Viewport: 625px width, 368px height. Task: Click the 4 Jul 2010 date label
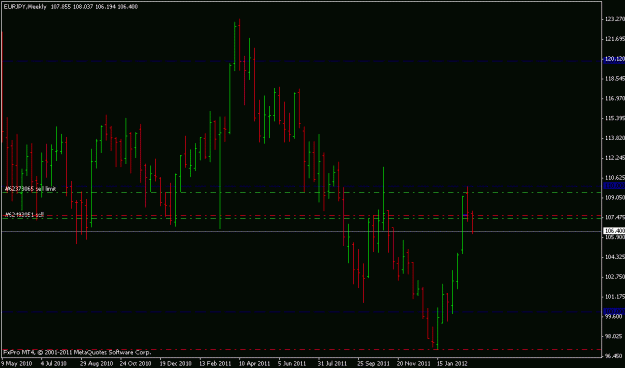[x=53, y=364]
